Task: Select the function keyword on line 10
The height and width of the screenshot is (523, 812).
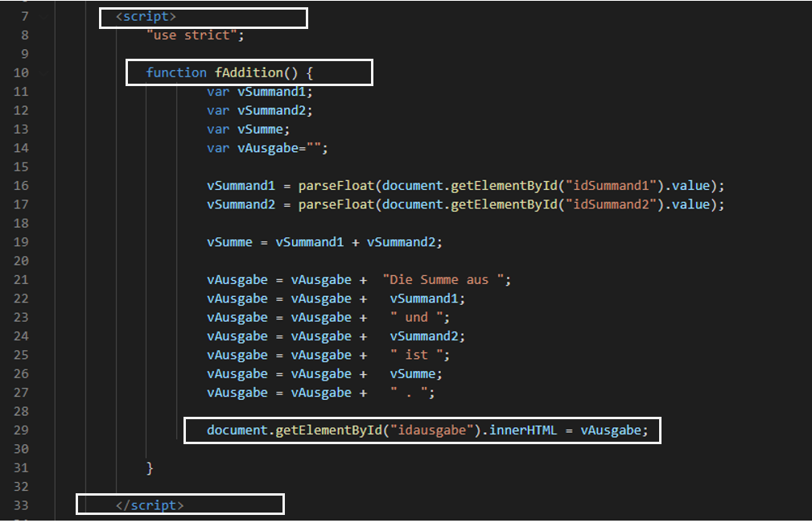Action: (176, 72)
